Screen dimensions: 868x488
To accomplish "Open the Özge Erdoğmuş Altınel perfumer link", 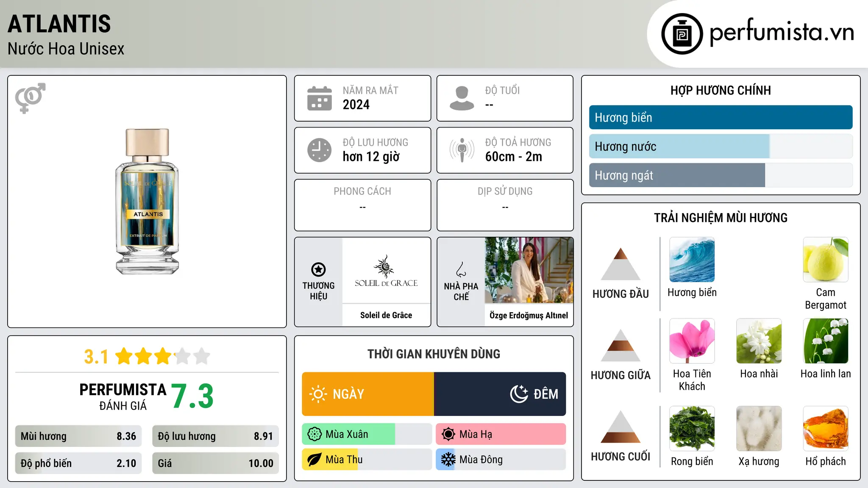I will click(529, 315).
